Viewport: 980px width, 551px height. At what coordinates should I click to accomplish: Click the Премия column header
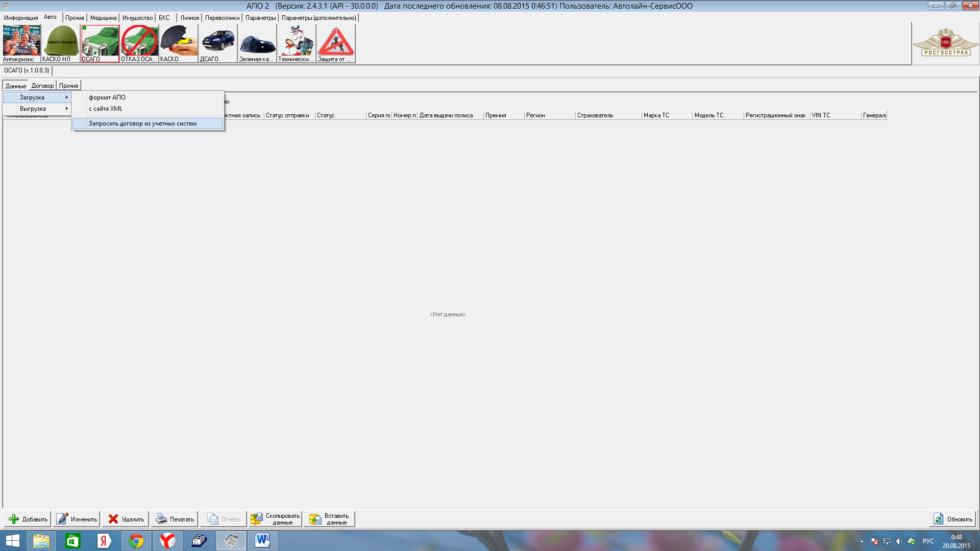(504, 115)
